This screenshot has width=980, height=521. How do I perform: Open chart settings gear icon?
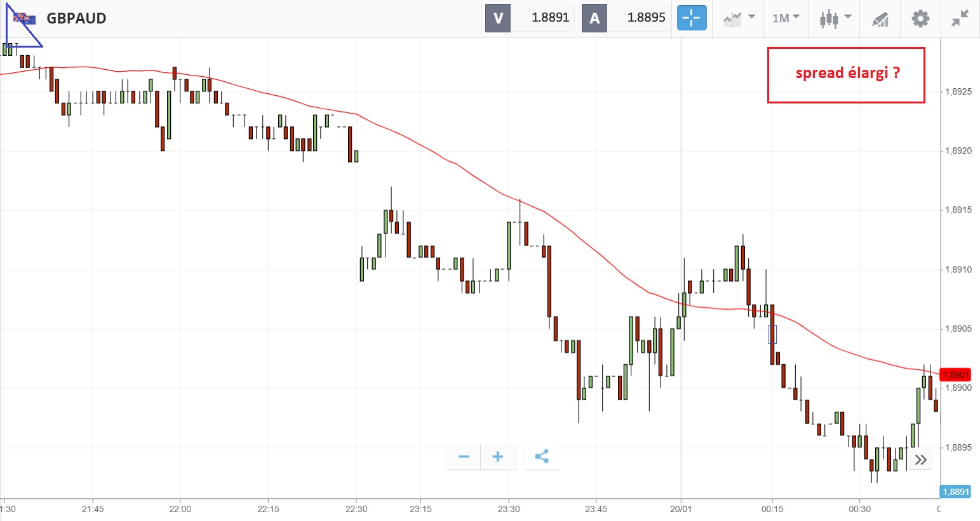tap(920, 18)
